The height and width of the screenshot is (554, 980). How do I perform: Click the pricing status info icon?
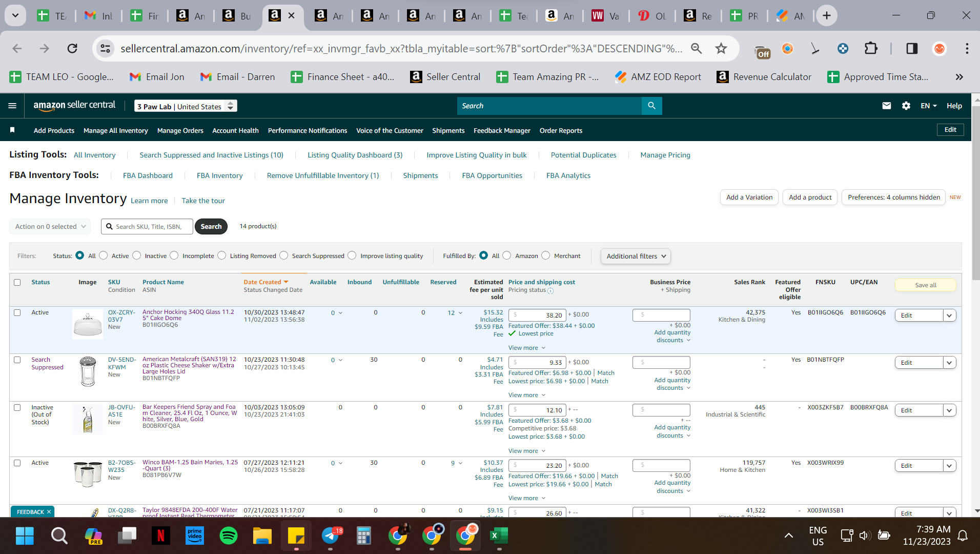point(550,291)
